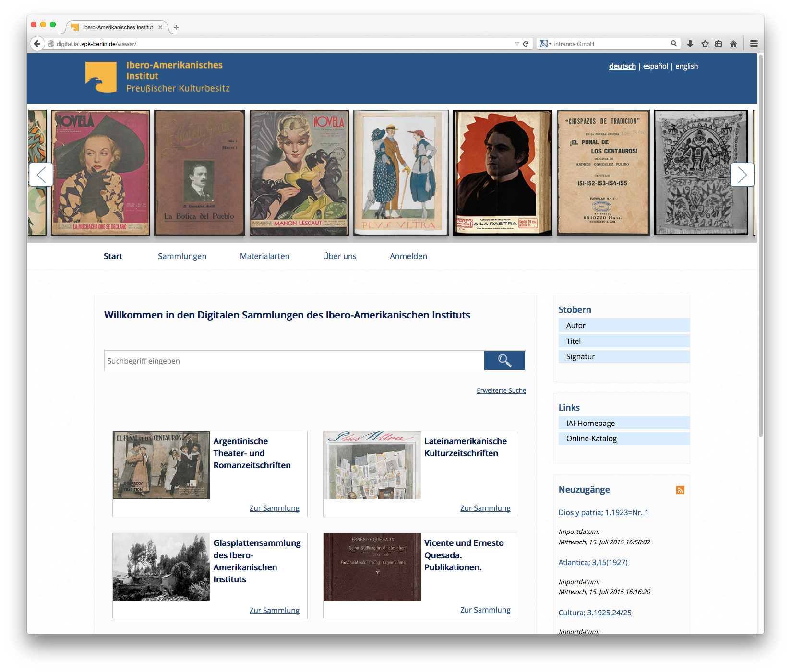Image resolution: width=791 pixels, height=672 pixels.
Task: Zur Sammlung for Vicente und Ernesto Quesada
Action: click(x=485, y=610)
